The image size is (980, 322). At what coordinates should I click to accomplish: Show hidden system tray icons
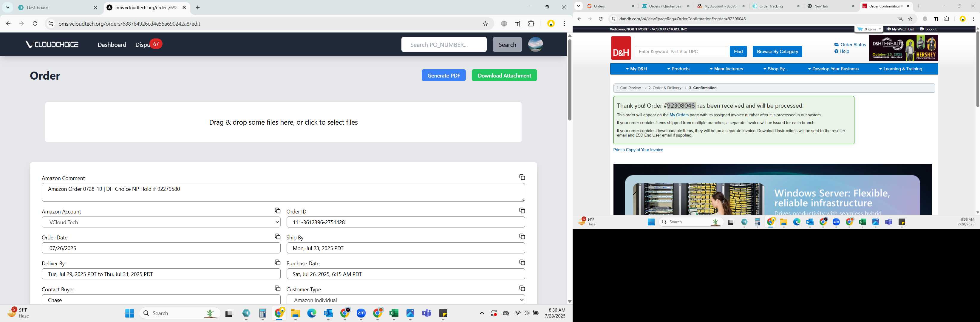pyautogui.click(x=482, y=313)
